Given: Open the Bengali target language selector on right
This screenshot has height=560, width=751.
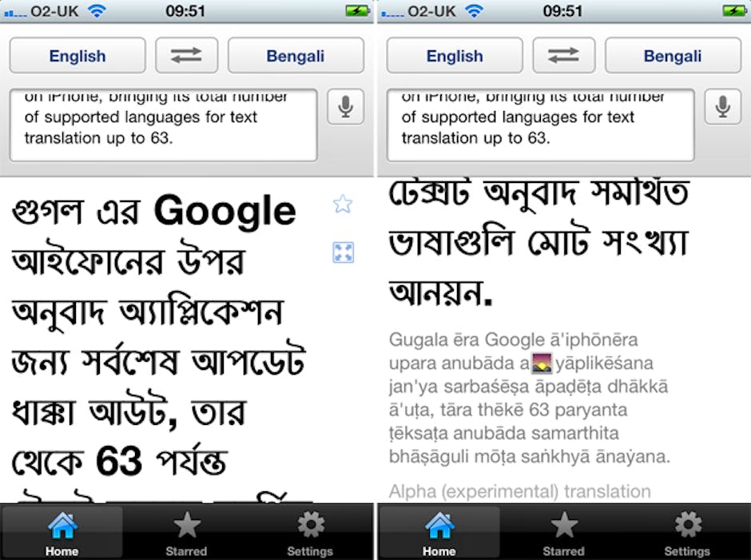Looking at the screenshot, I should (x=673, y=56).
